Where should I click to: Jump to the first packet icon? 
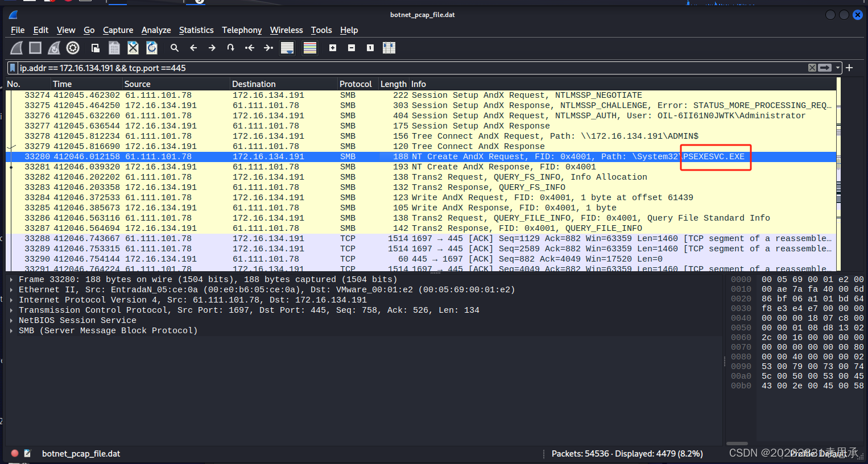(x=250, y=48)
